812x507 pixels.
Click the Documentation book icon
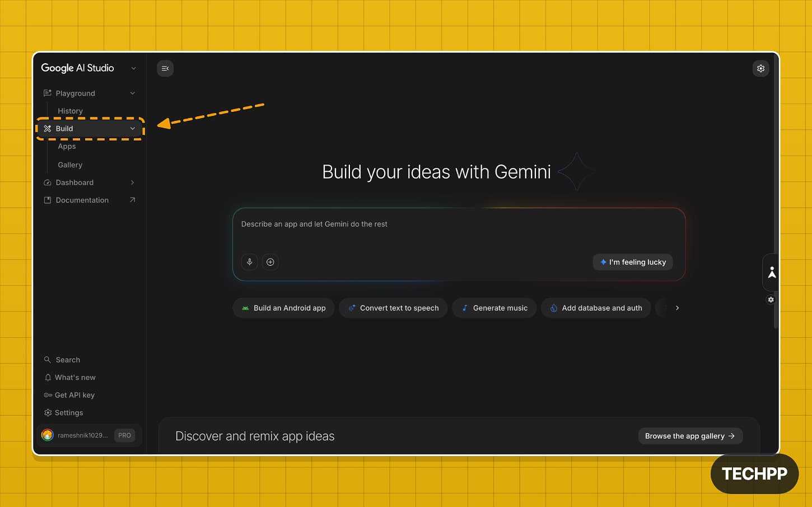[48, 200]
